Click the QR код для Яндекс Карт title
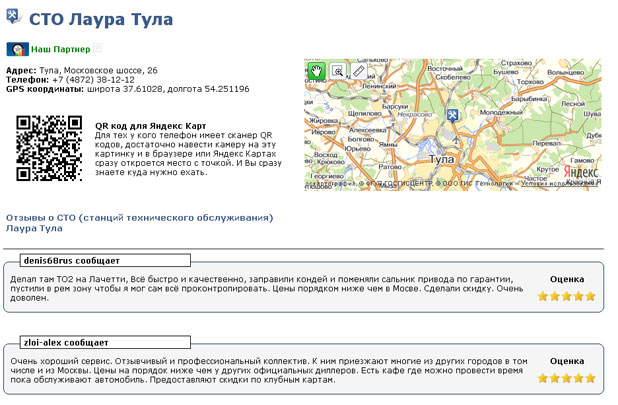 150,125
